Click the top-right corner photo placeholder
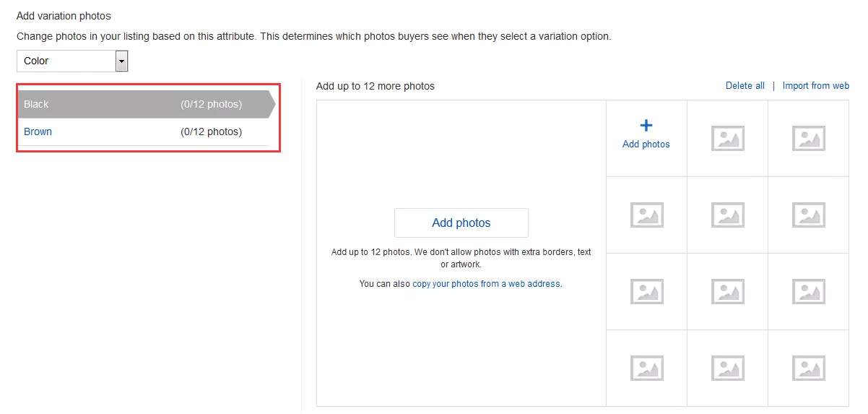This screenshot has width=868, height=414. point(808,138)
